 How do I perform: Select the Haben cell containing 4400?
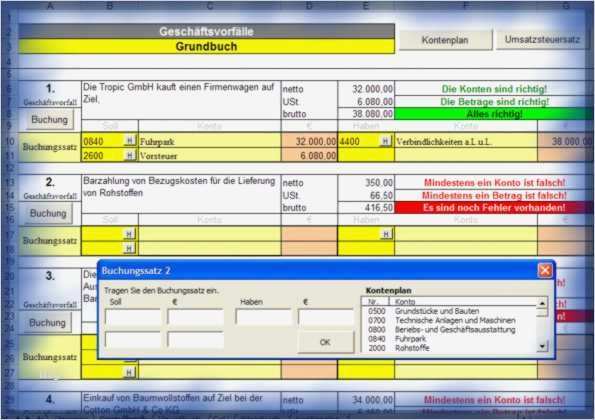click(x=366, y=141)
